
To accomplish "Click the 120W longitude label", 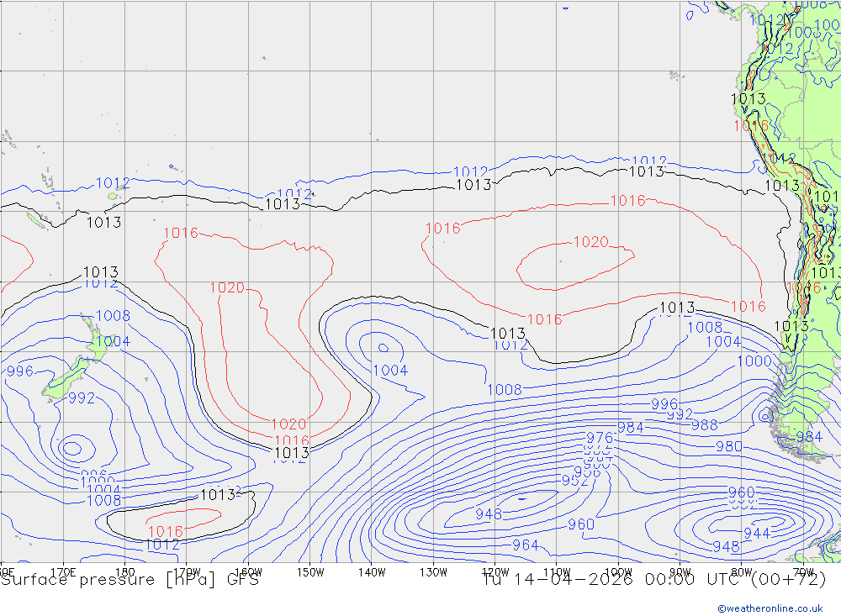I will point(495,572).
